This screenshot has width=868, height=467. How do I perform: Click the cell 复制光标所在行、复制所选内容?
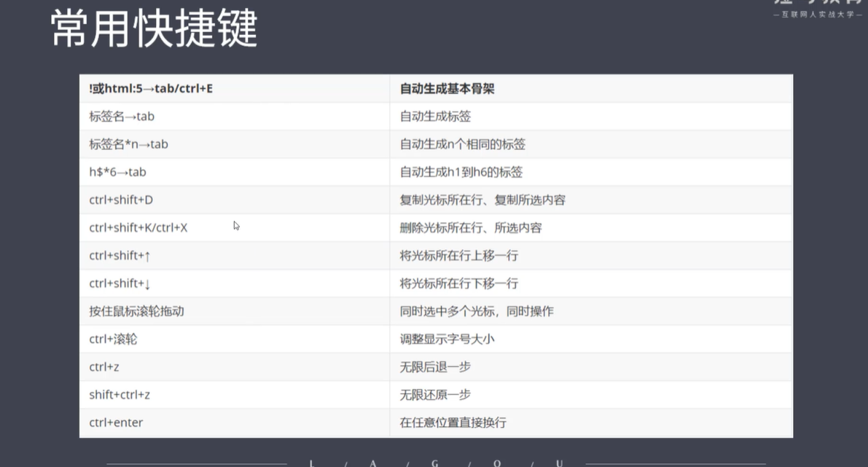(x=591, y=200)
